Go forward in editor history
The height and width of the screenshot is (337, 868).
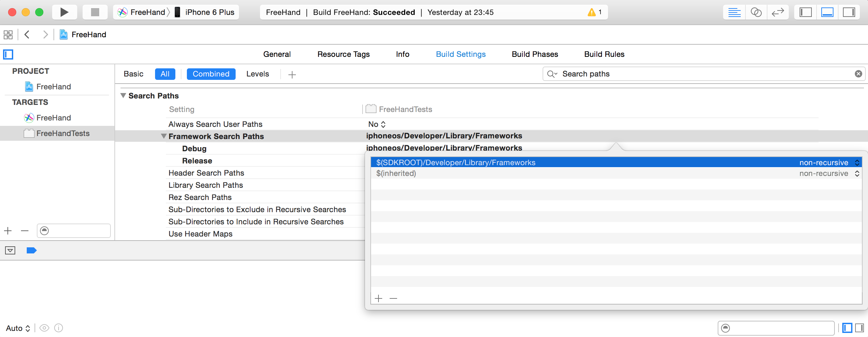45,35
